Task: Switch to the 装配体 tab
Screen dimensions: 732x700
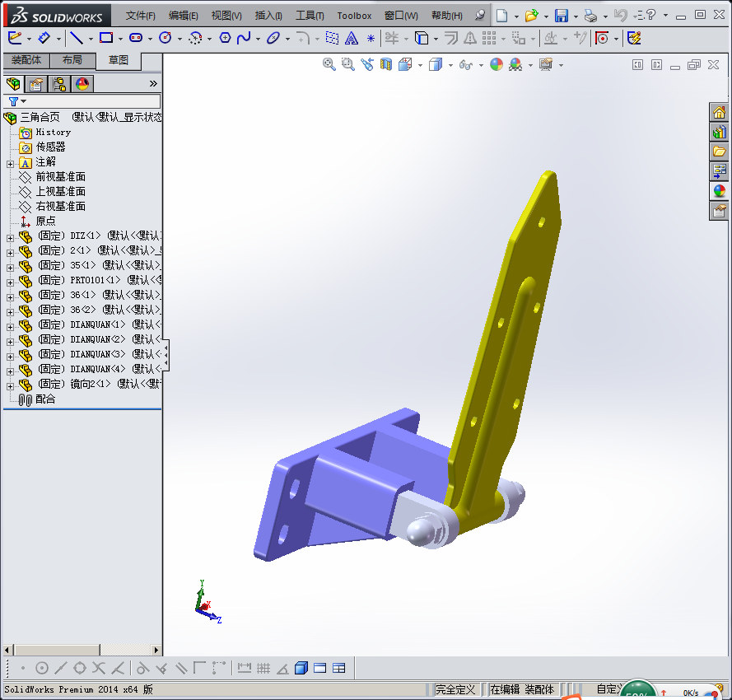Action: click(x=26, y=60)
